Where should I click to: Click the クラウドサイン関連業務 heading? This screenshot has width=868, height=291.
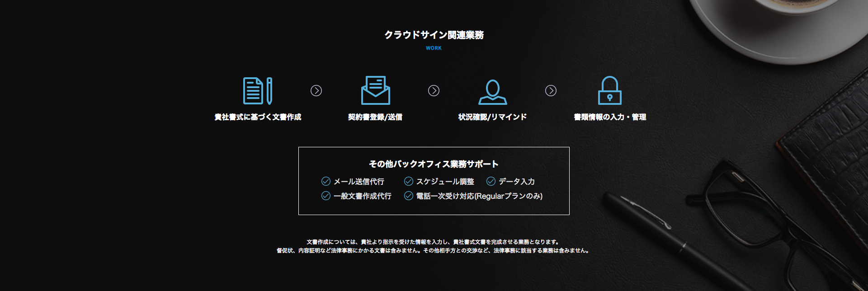[434, 35]
